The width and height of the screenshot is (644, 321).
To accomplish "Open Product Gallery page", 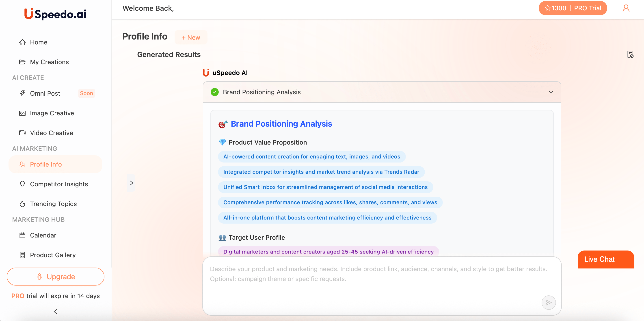I will (53, 255).
